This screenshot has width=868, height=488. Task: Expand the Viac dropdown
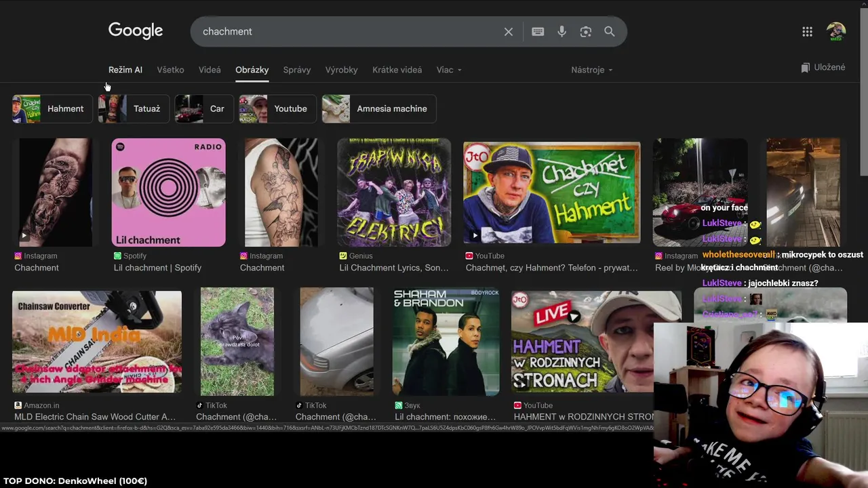coord(449,70)
